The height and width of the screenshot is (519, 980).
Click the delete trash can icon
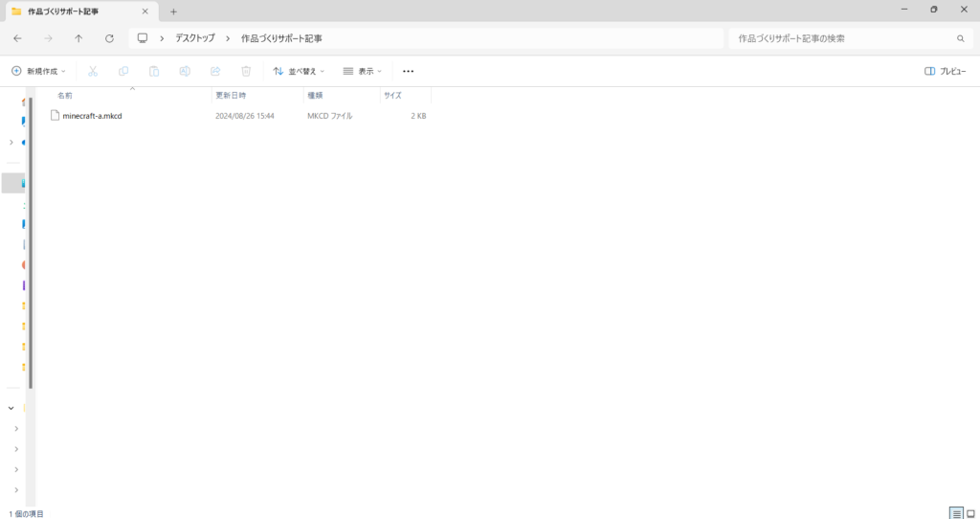tap(246, 71)
